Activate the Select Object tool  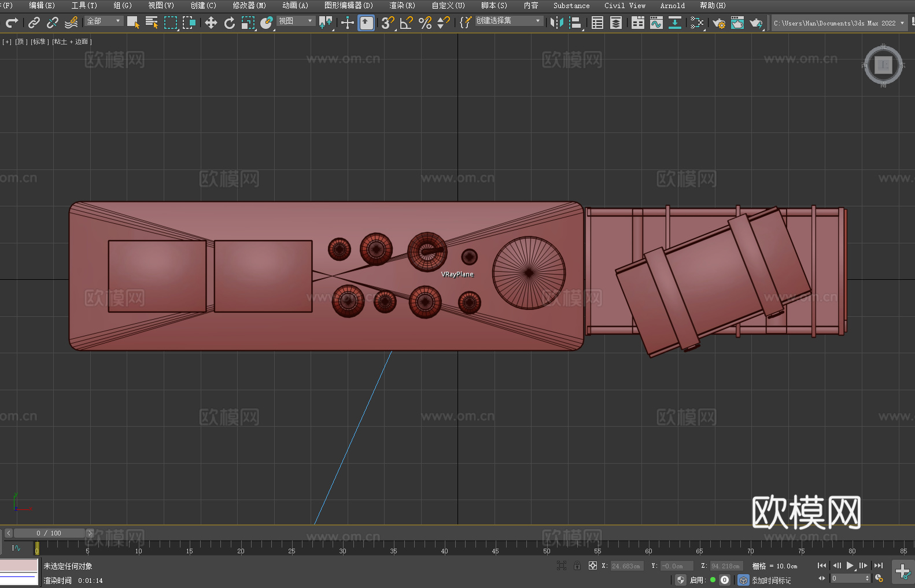(133, 23)
